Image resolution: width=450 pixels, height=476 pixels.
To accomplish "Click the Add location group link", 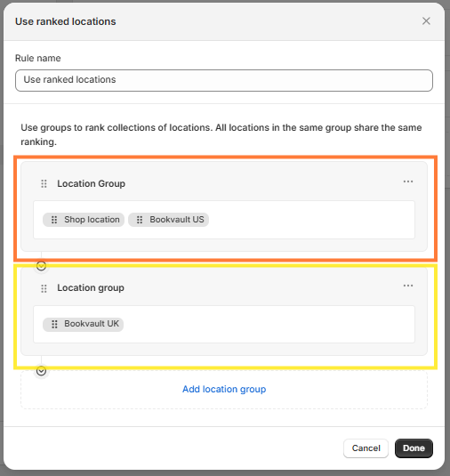I will point(224,389).
